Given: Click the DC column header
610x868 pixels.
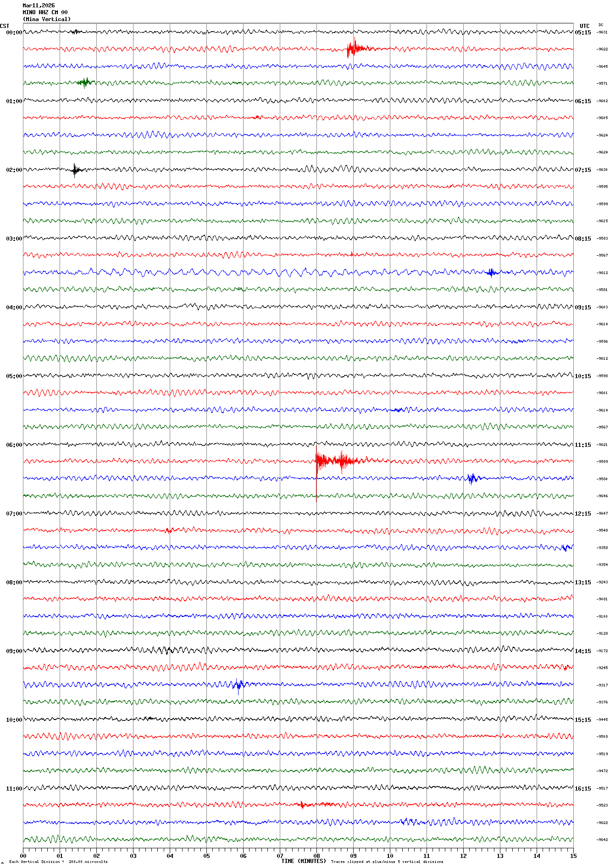Looking at the screenshot, I should [x=601, y=25].
